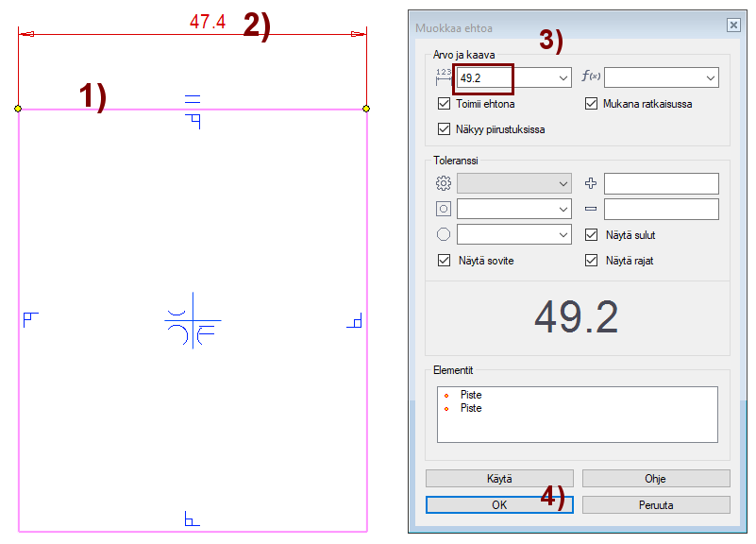This screenshot has width=756, height=544.
Task: Uncheck Mukana ratkaisussa option
Action: click(x=592, y=104)
